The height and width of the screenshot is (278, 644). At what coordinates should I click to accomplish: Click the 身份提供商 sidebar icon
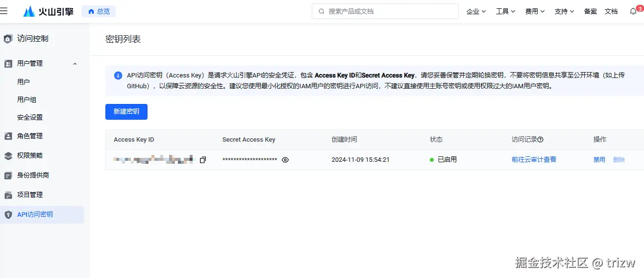pos(8,176)
